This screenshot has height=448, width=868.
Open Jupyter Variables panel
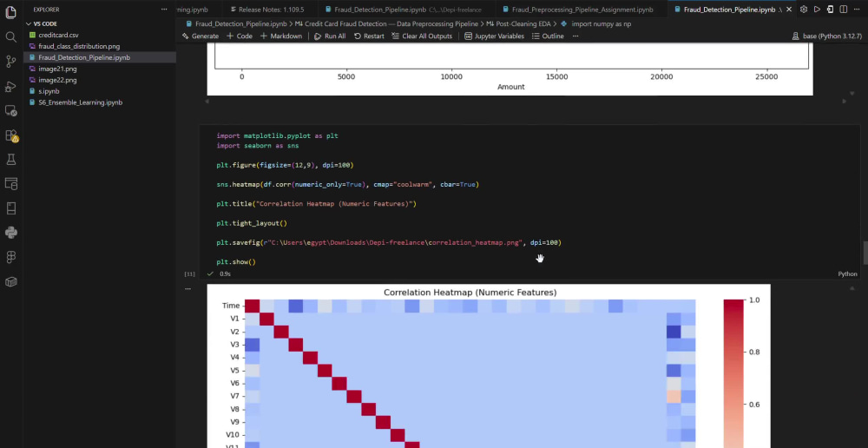495,36
